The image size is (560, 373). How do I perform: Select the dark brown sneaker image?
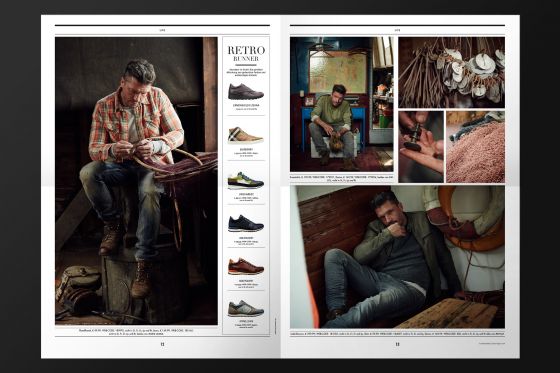(x=246, y=91)
